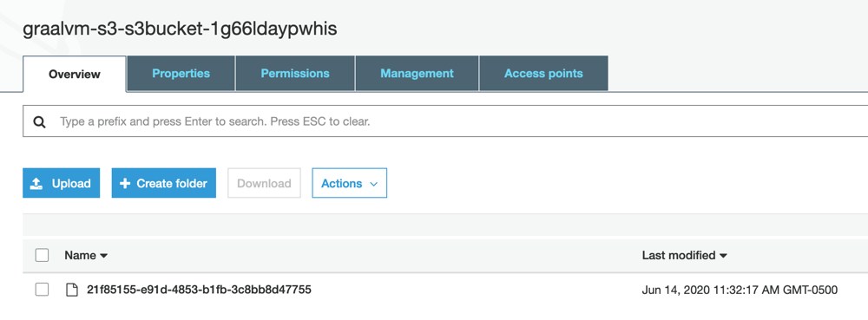Tick the select-all checkbox in header
The height and width of the screenshot is (320, 868).
coord(42,255)
